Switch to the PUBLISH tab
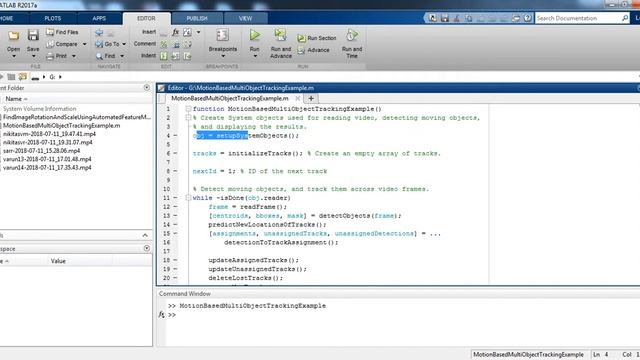The height and width of the screenshot is (360, 640). click(x=197, y=18)
